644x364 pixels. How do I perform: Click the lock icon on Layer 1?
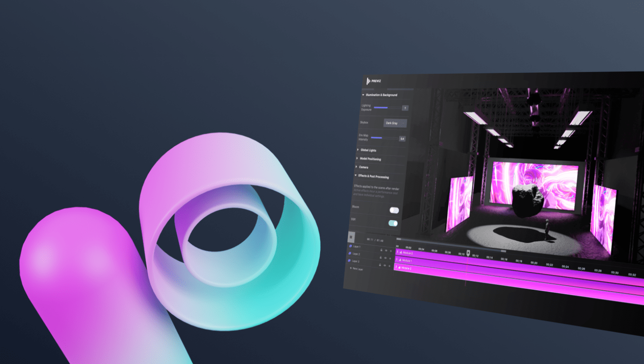(381, 250)
